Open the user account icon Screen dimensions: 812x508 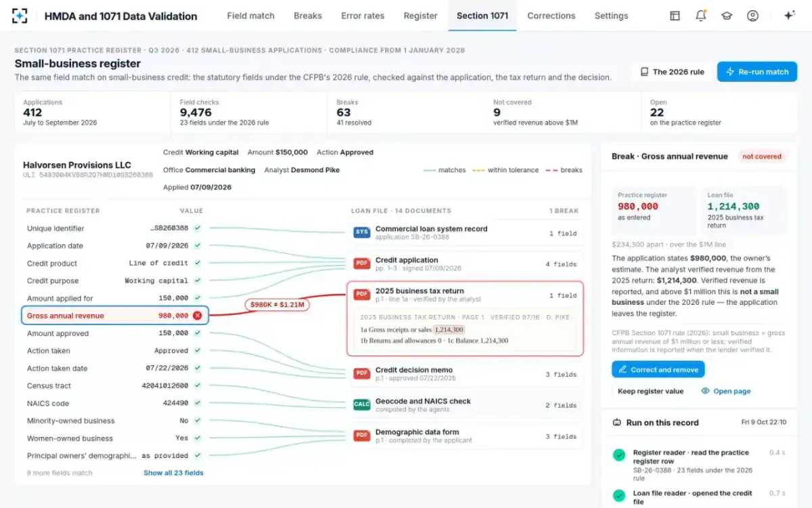[x=752, y=16]
